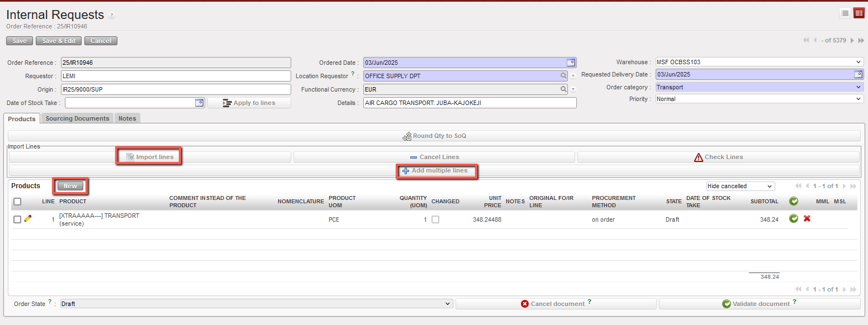Open the Order category dropdown
The width and height of the screenshot is (868, 325).
[x=759, y=87]
